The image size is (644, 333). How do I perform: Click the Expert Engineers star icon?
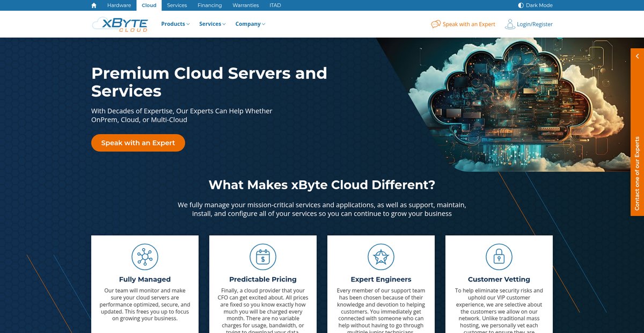click(381, 257)
